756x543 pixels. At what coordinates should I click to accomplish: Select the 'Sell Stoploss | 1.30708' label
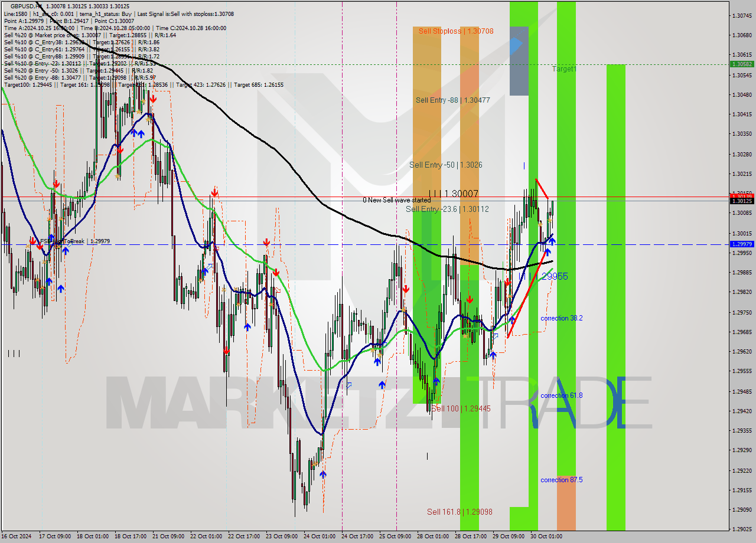[456, 31]
